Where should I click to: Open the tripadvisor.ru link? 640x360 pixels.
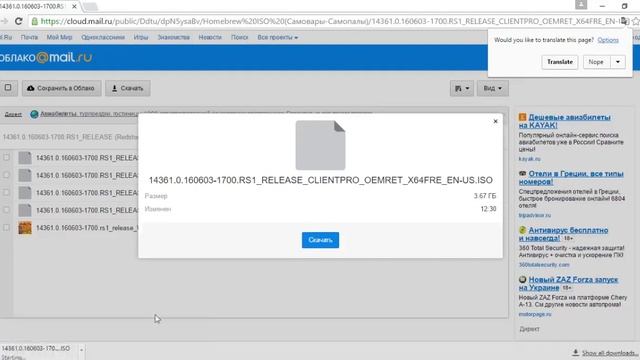click(x=535, y=215)
